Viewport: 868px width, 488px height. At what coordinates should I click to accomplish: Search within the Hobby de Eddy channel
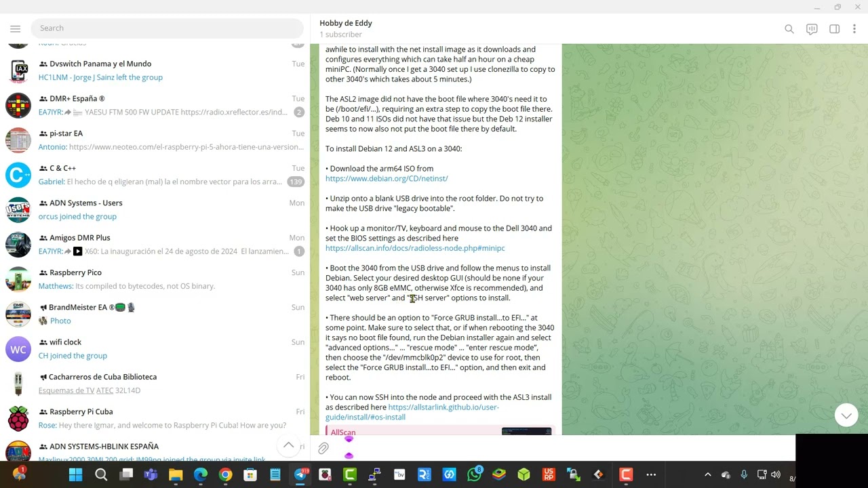789,29
